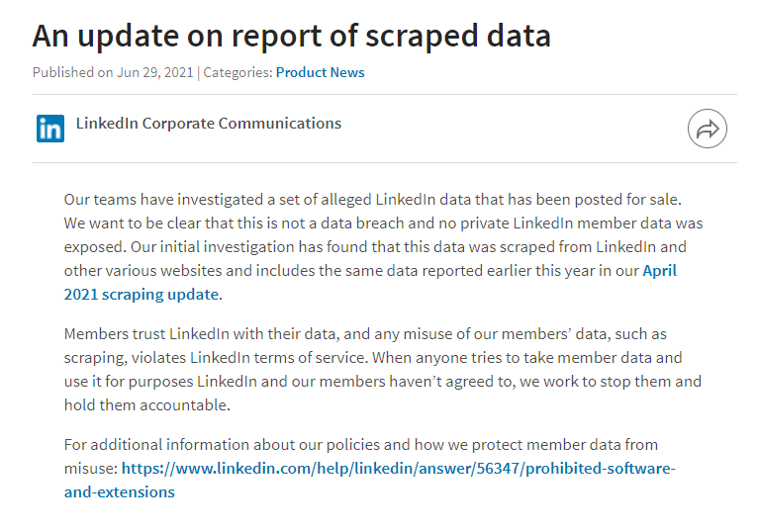This screenshot has width=757, height=532.
Task: Click the word 'April' in the link
Action: 659,271
